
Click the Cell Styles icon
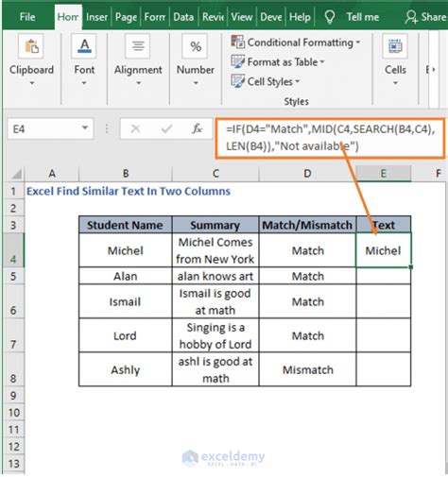point(237,81)
